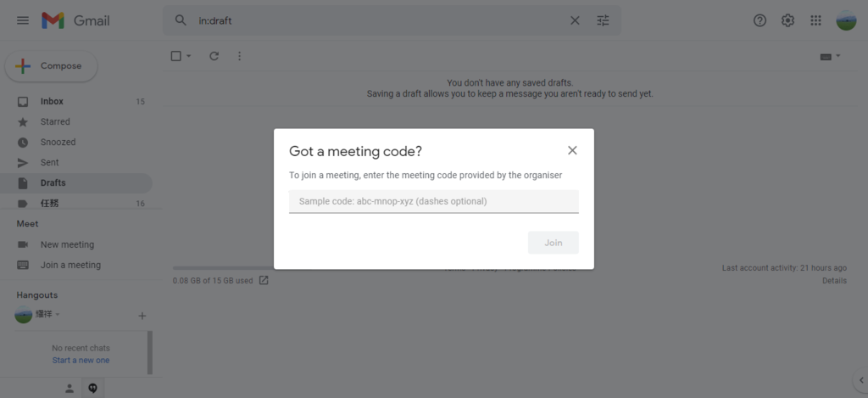Open the Google apps grid

coord(815,20)
